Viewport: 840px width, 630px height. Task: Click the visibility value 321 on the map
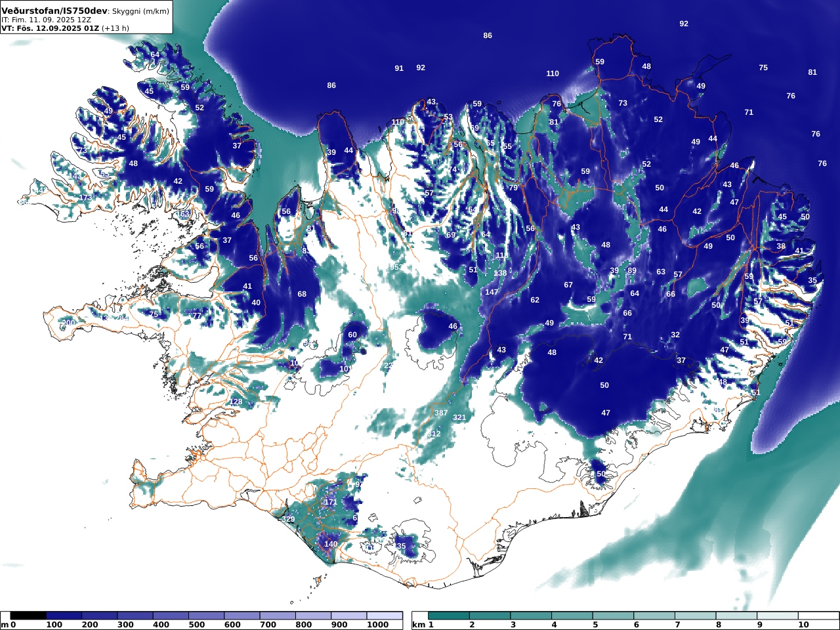tap(459, 417)
